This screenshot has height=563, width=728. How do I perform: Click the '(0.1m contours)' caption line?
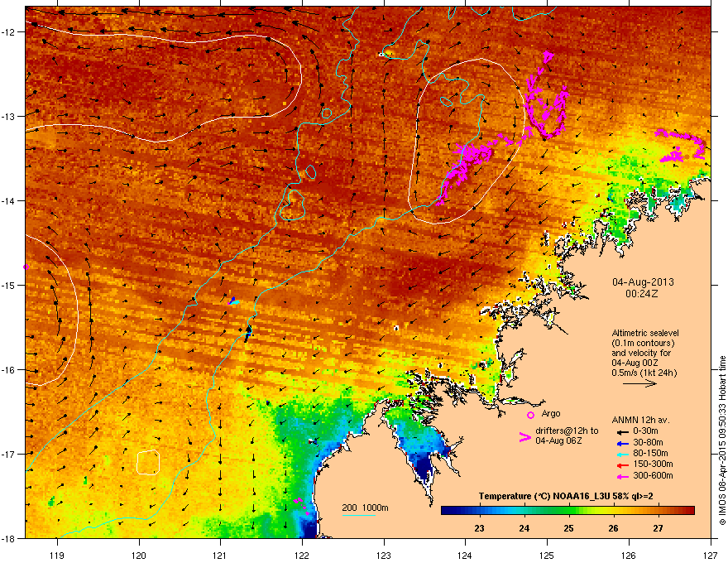[x=643, y=344]
